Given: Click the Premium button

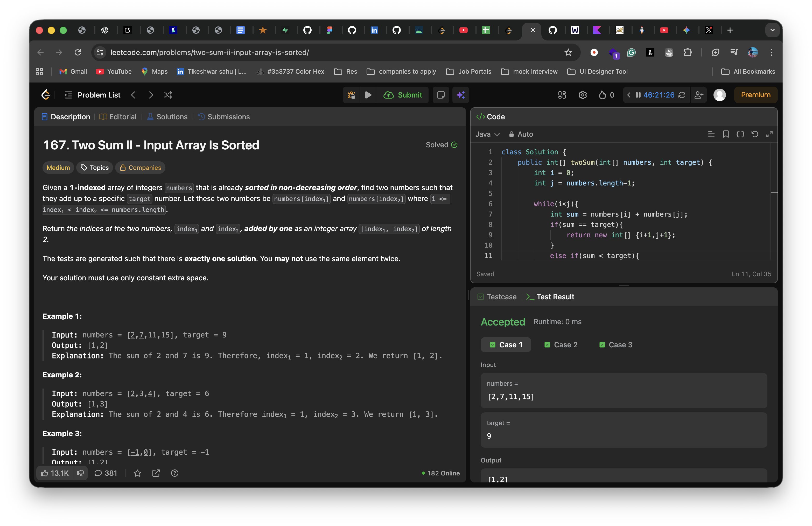Looking at the screenshot, I should (x=755, y=95).
